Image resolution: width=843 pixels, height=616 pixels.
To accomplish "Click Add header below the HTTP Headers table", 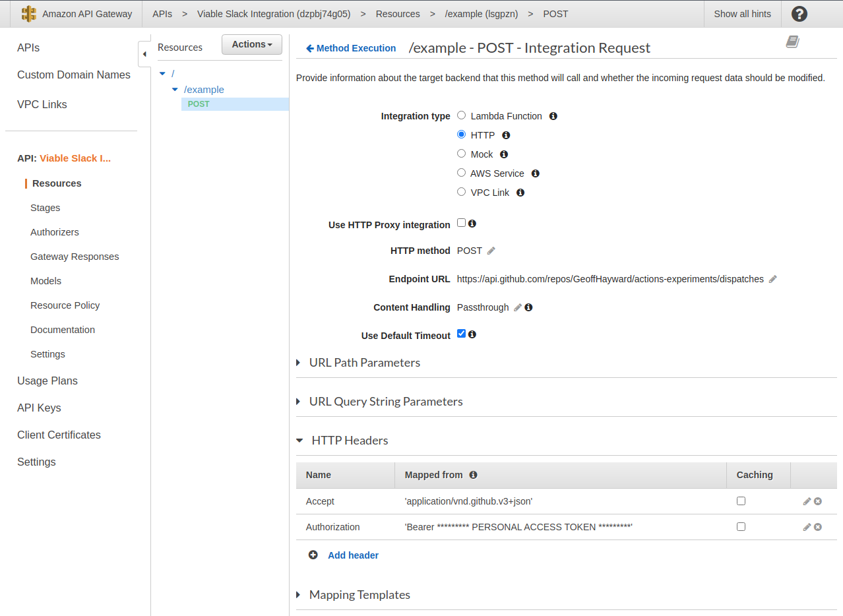I will [353, 555].
